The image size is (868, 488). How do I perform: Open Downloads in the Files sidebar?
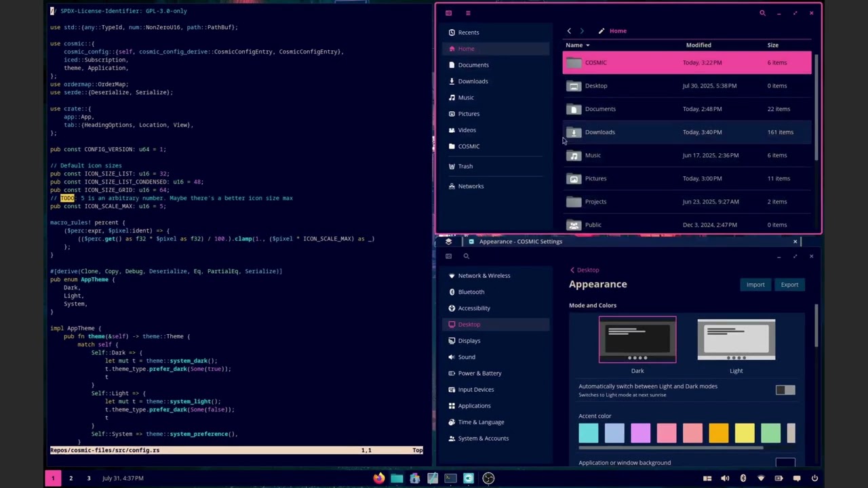coord(473,81)
